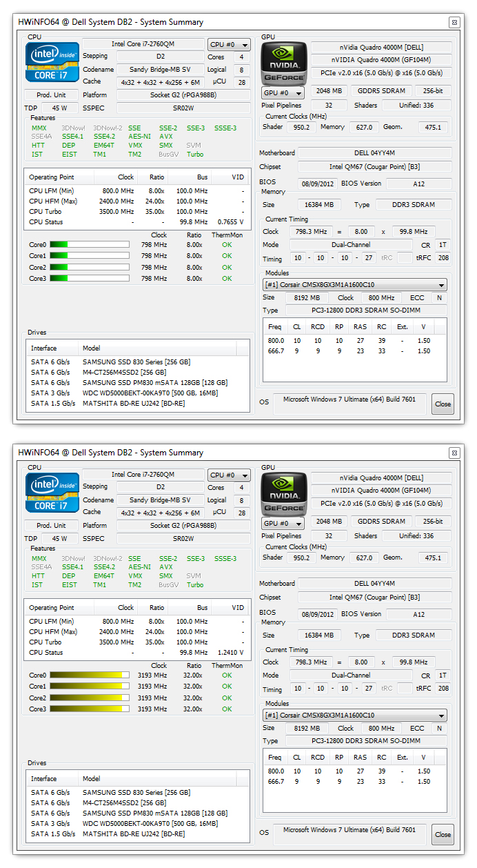Click Core2 usage bar at 798 MHz

pyautogui.click(x=89, y=267)
